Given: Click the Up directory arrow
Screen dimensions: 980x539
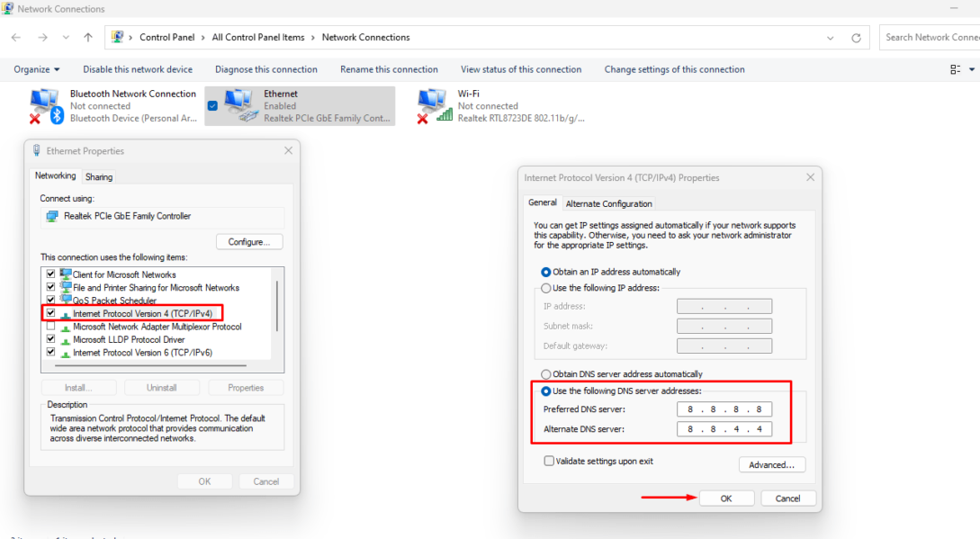Looking at the screenshot, I should [x=87, y=38].
